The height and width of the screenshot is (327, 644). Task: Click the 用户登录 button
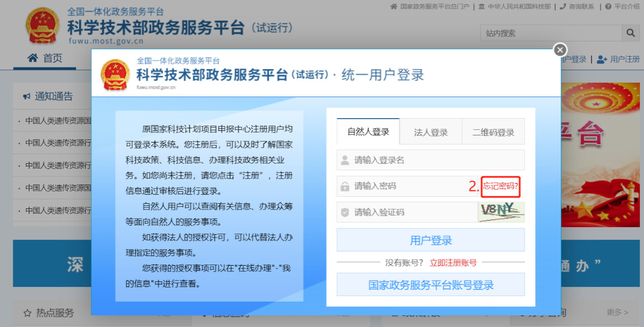(x=430, y=240)
